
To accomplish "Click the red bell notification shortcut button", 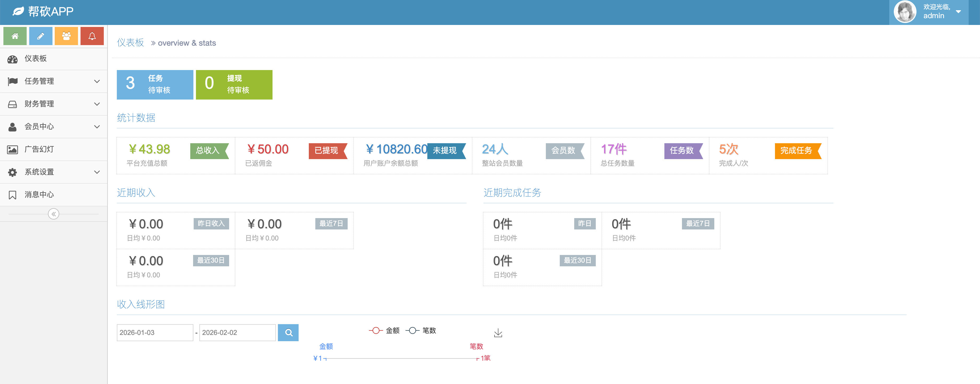I will [92, 36].
